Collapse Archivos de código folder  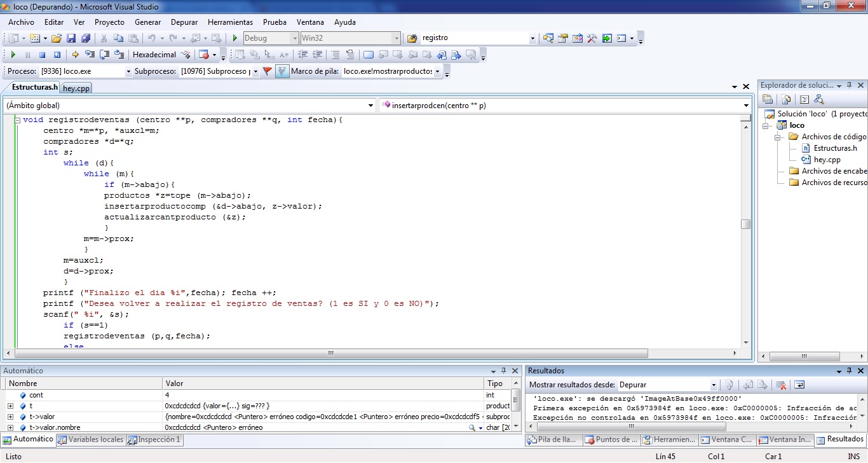coord(778,137)
